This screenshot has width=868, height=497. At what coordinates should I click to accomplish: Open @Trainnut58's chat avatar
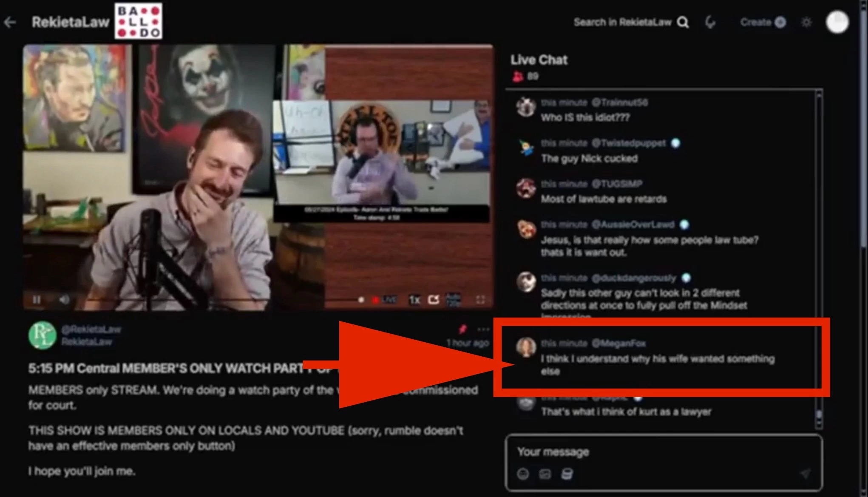[526, 107]
